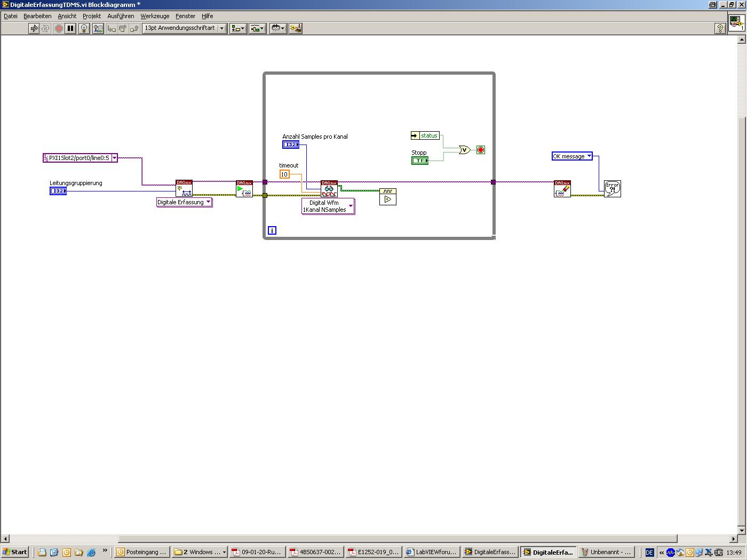Pause execution using the Pause button
This screenshot has width=747, height=560.
pos(70,28)
